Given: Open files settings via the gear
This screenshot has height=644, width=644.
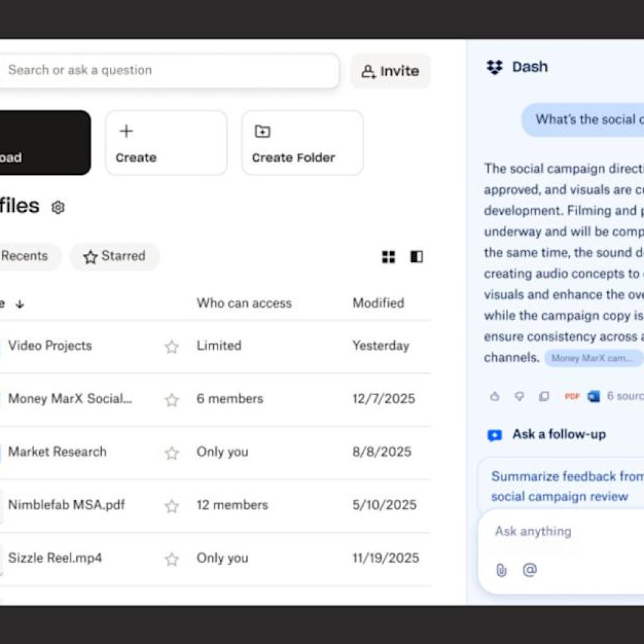Looking at the screenshot, I should pyautogui.click(x=58, y=208).
